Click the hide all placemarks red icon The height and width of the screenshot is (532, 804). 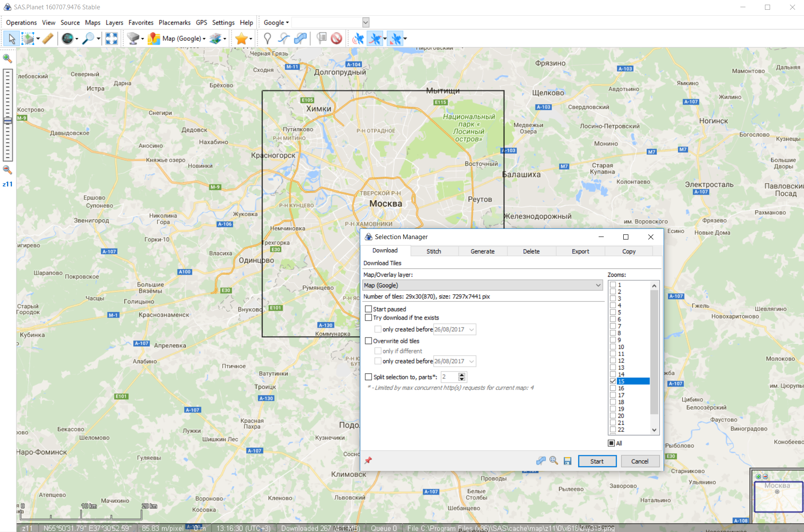pos(336,39)
